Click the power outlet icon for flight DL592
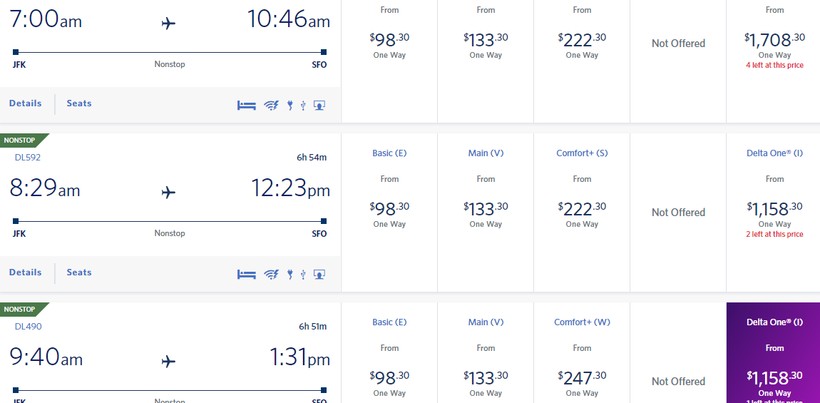 click(x=289, y=274)
